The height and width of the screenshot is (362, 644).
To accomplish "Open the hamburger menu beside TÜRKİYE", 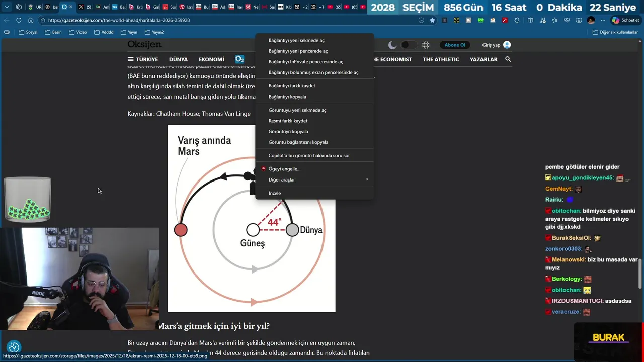I will click(130, 59).
